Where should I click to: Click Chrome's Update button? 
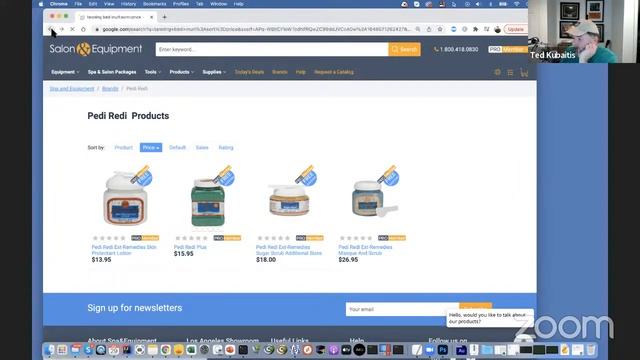[x=516, y=29]
